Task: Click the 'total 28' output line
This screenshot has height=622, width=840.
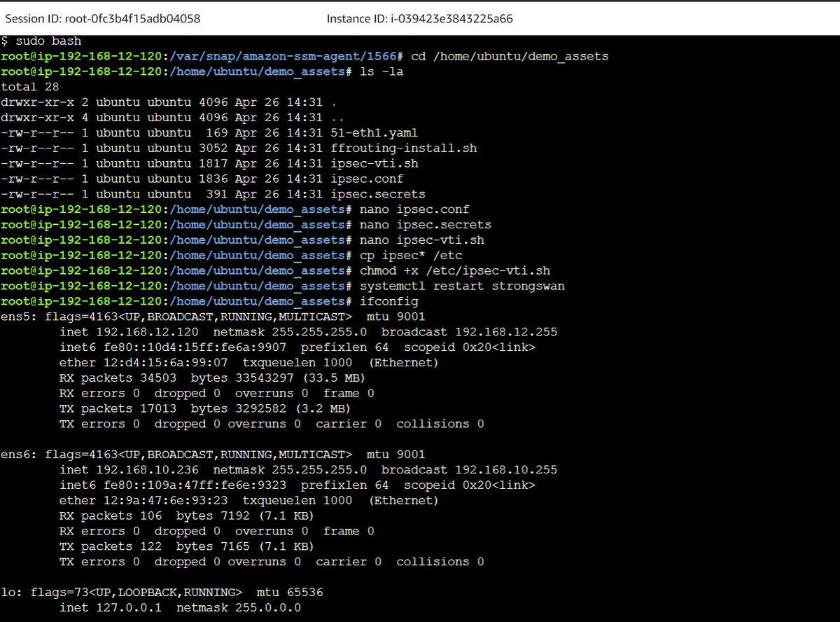Action: [30, 87]
